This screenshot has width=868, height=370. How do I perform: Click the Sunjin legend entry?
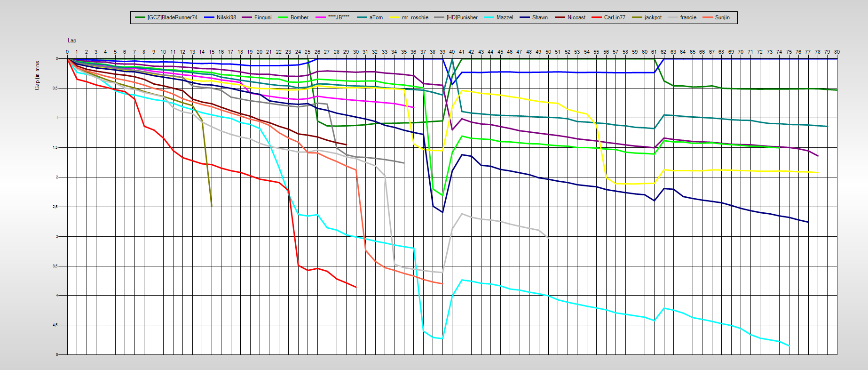click(x=722, y=17)
